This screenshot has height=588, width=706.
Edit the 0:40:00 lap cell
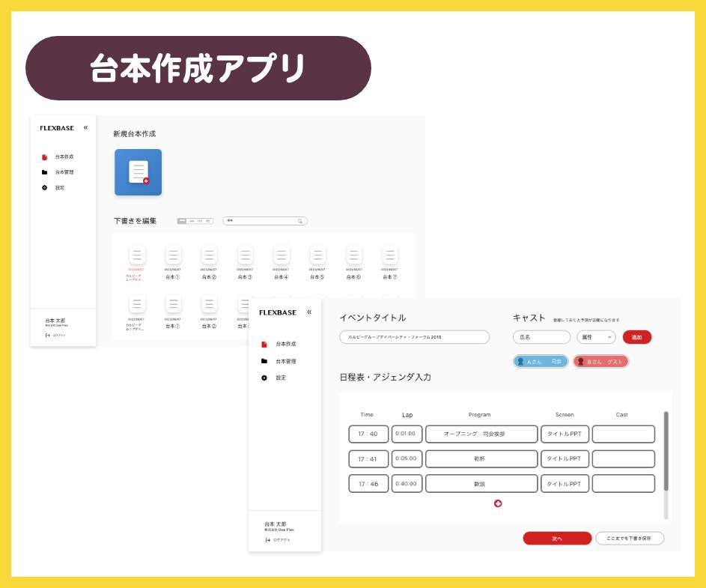click(407, 483)
